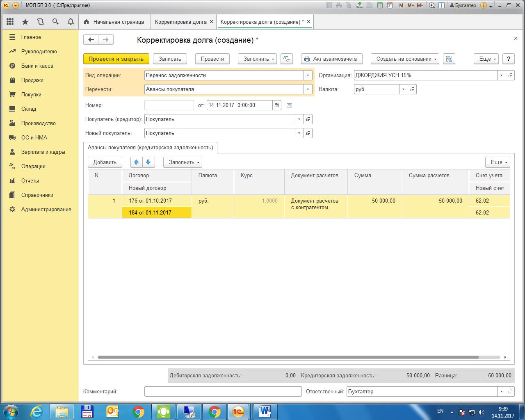Open the Организация dropdown list
This screenshot has width=525, height=420.
click(501, 75)
